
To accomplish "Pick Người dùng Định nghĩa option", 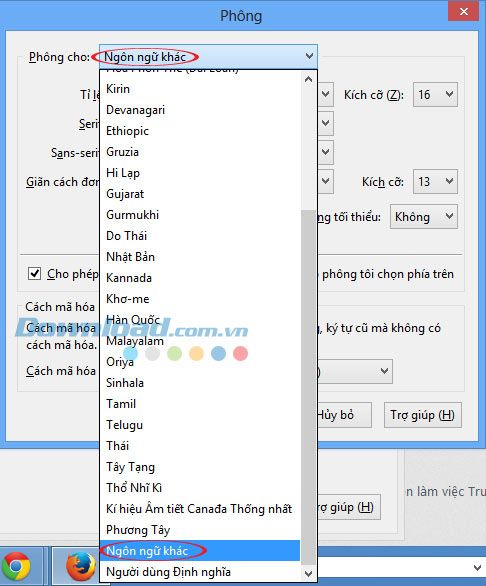I will click(200, 571).
